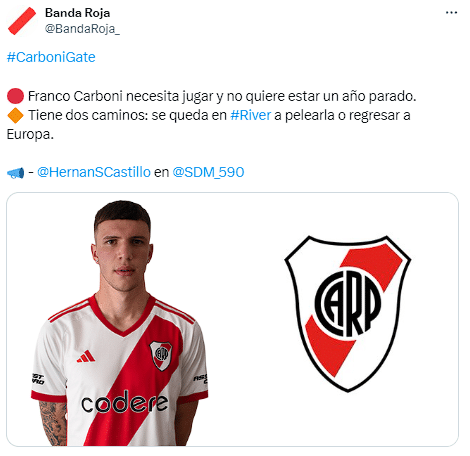470x456 pixels.
Task: Open the three-dot more options menu
Action: point(451,13)
